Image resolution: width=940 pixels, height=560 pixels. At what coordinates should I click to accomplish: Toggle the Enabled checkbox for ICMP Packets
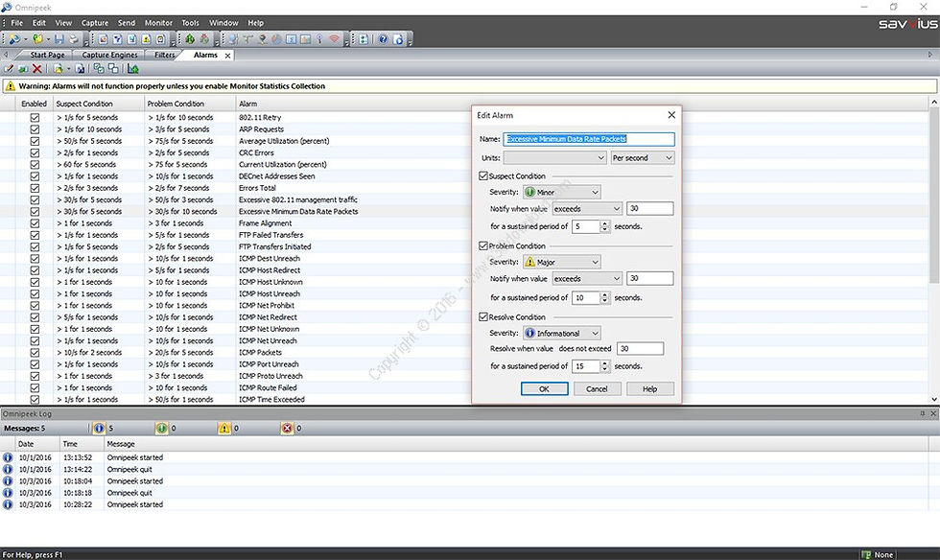[35, 353]
